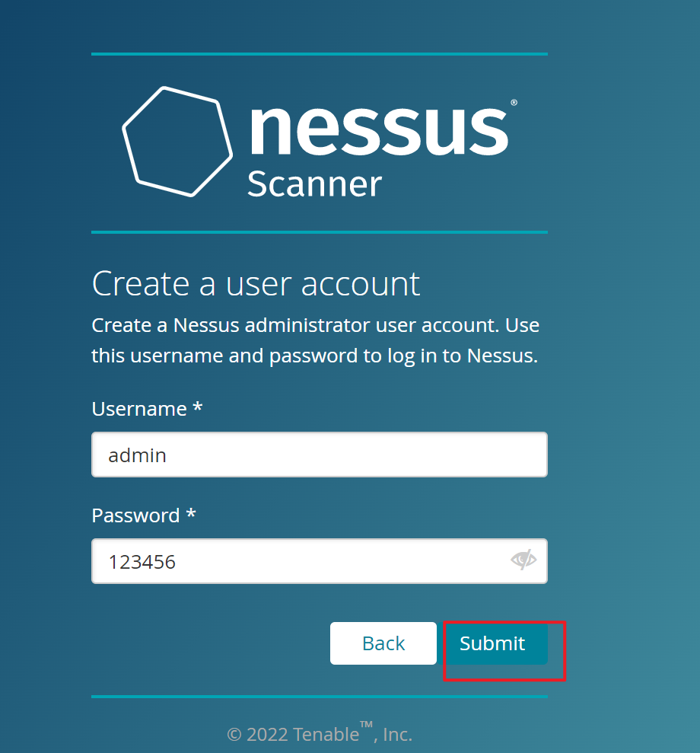Click the required asterisk next to Username

pyautogui.click(x=198, y=407)
